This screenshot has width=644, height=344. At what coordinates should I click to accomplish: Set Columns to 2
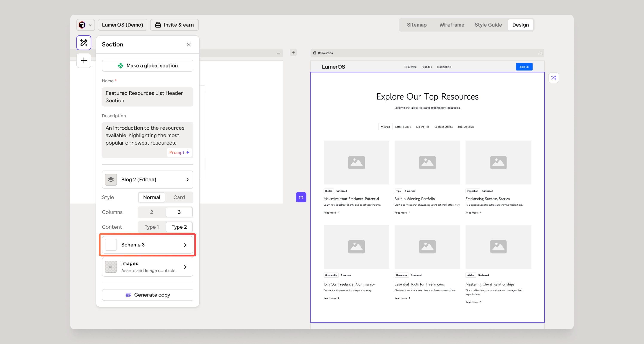tap(152, 212)
